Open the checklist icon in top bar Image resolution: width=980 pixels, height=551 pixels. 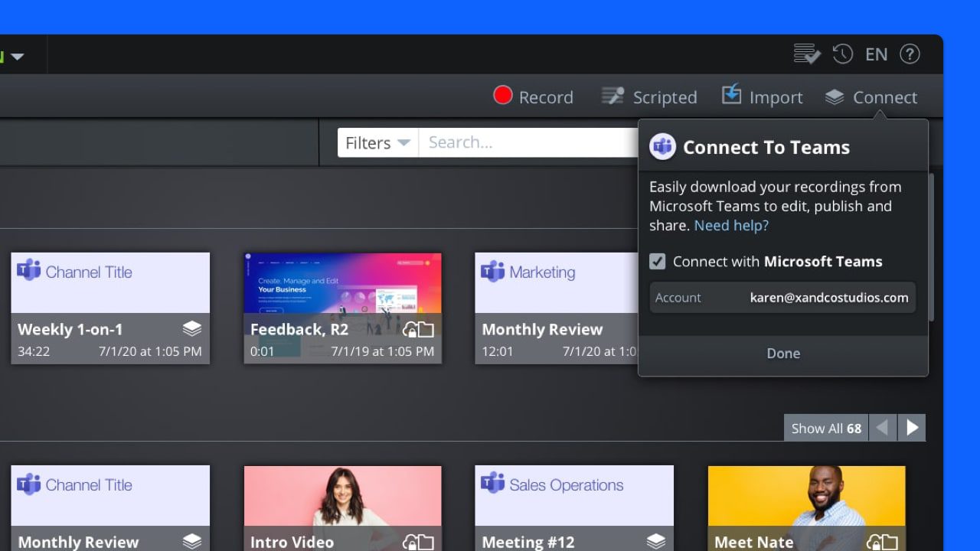click(807, 54)
